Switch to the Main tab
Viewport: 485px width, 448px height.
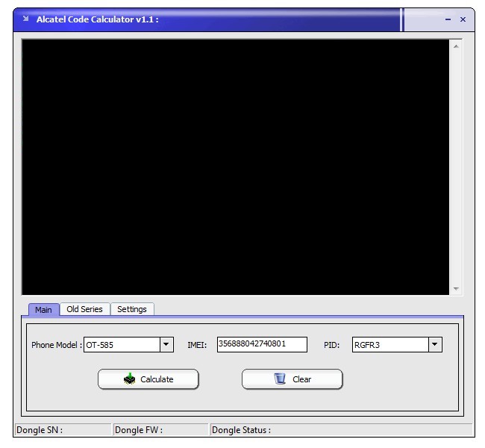click(43, 309)
